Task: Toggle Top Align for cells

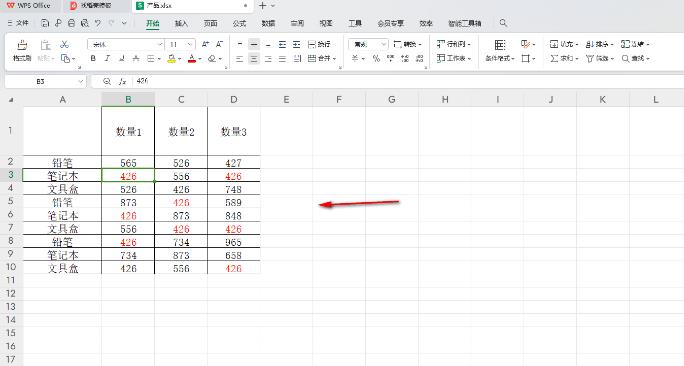Action: pyautogui.click(x=239, y=44)
